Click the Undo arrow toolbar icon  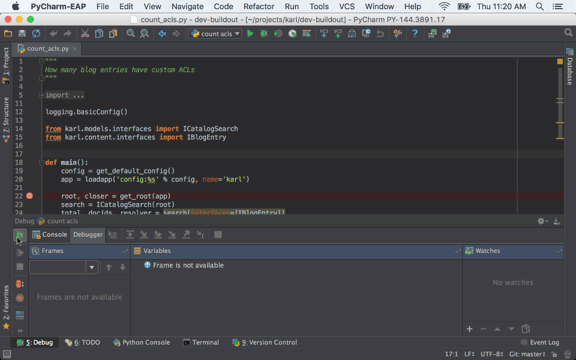point(54,34)
